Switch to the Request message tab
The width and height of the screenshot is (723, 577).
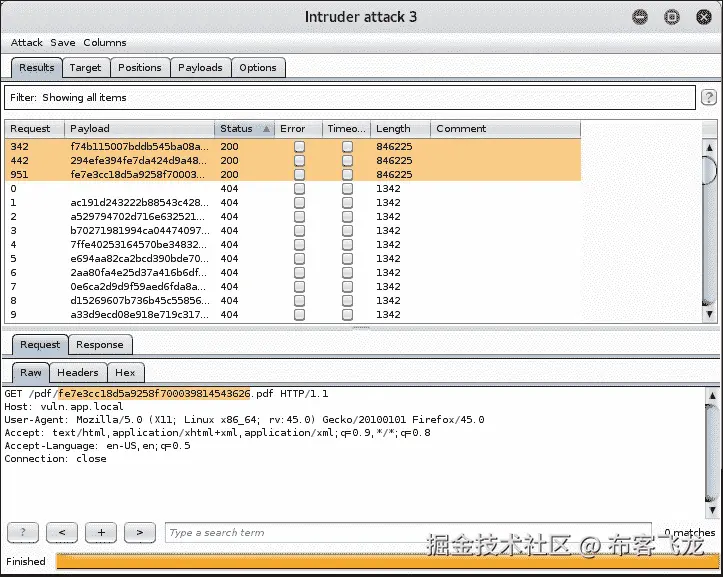(40, 345)
